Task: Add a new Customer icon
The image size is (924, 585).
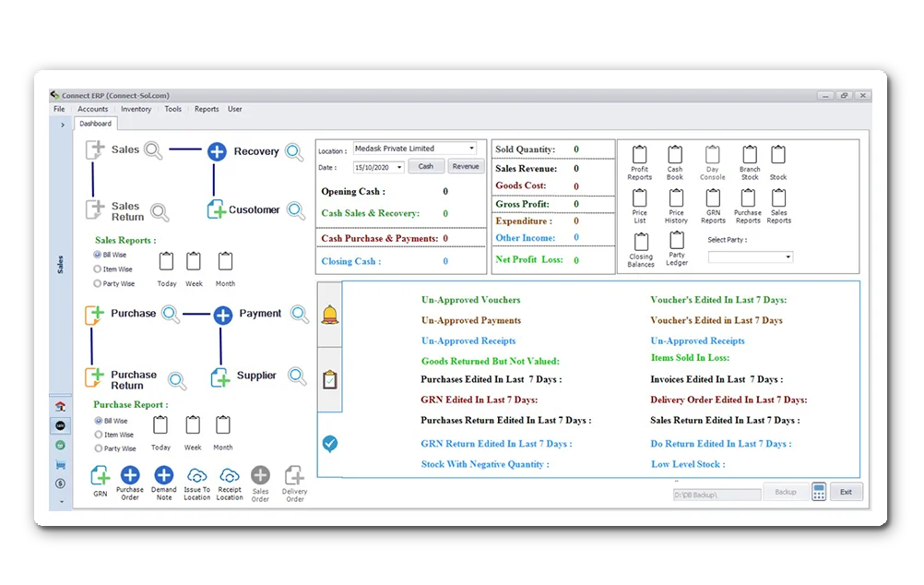Action: [217, 209]
